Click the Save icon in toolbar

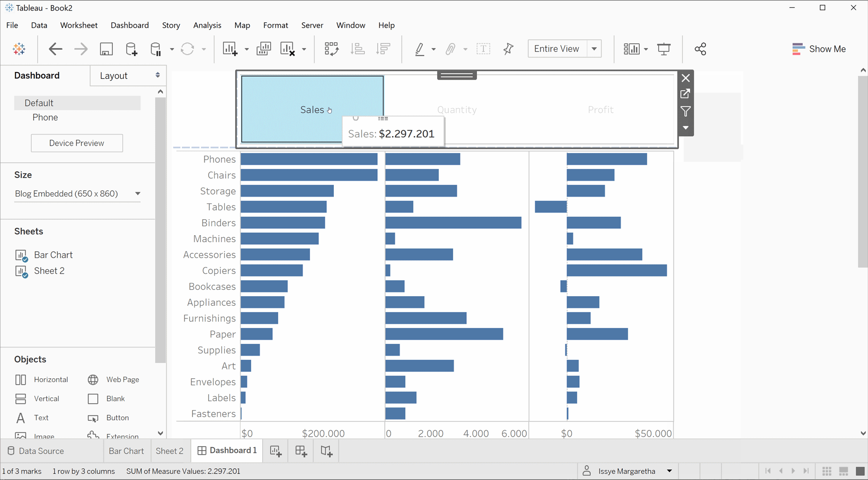(106, 49)
